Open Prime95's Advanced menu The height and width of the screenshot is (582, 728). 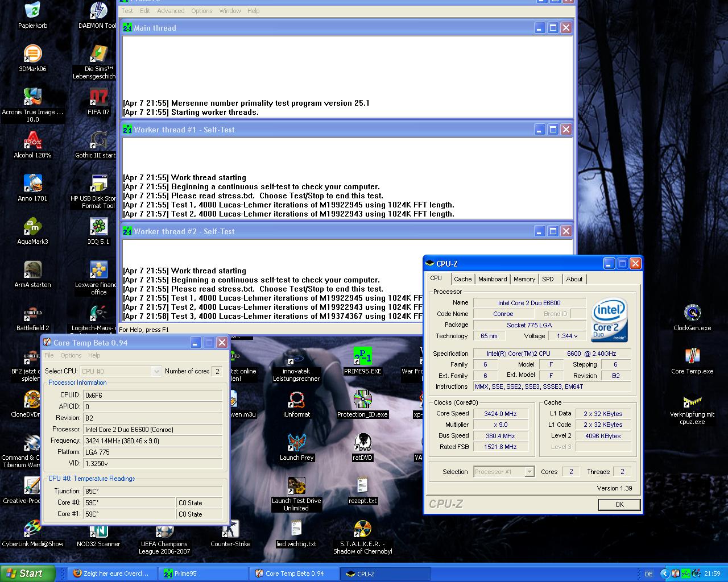[x=171, y=11]
